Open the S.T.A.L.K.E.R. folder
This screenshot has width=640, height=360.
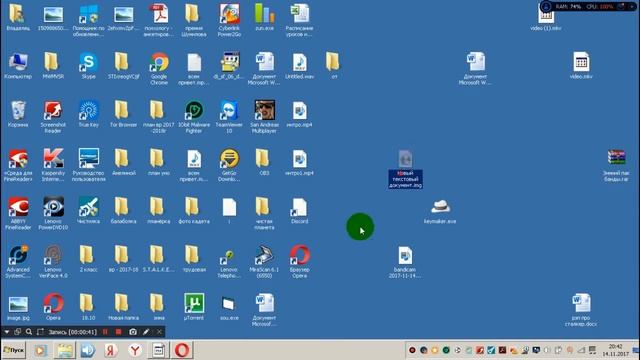click(x=158, y=259)
